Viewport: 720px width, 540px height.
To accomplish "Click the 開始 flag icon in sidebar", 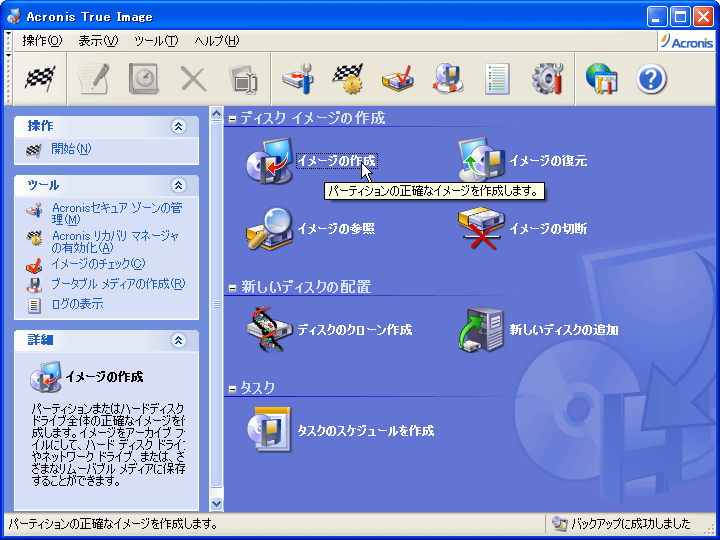I will click(34, 150).
